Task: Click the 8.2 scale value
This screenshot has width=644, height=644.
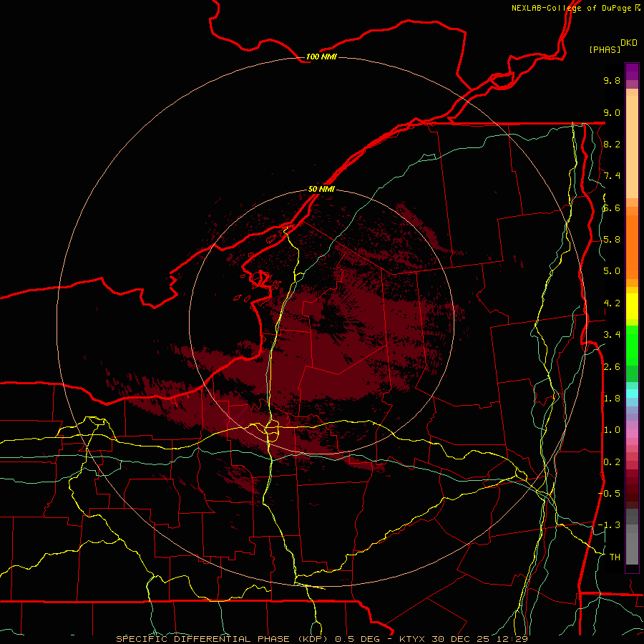Action: point(612,144)
